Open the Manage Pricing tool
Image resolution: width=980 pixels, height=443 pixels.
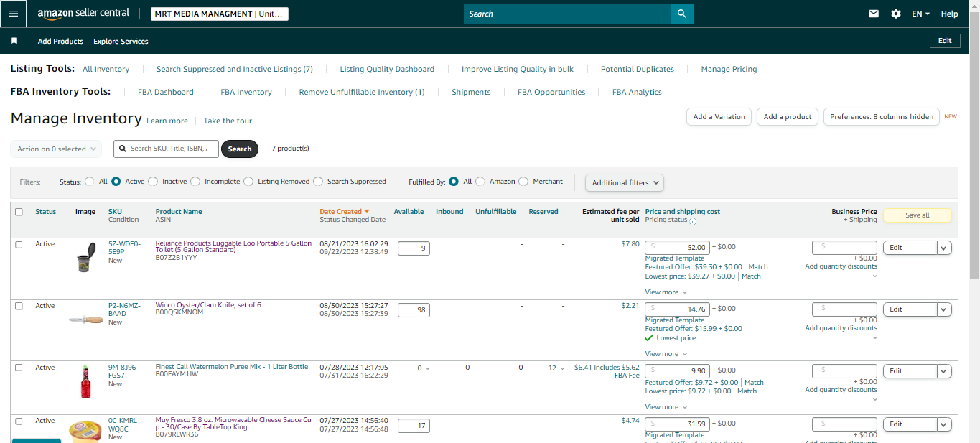pos(729,70)
